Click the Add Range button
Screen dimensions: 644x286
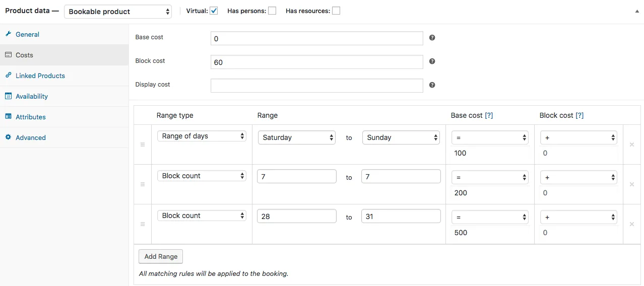pyautogui.click(x=161, y=256)
